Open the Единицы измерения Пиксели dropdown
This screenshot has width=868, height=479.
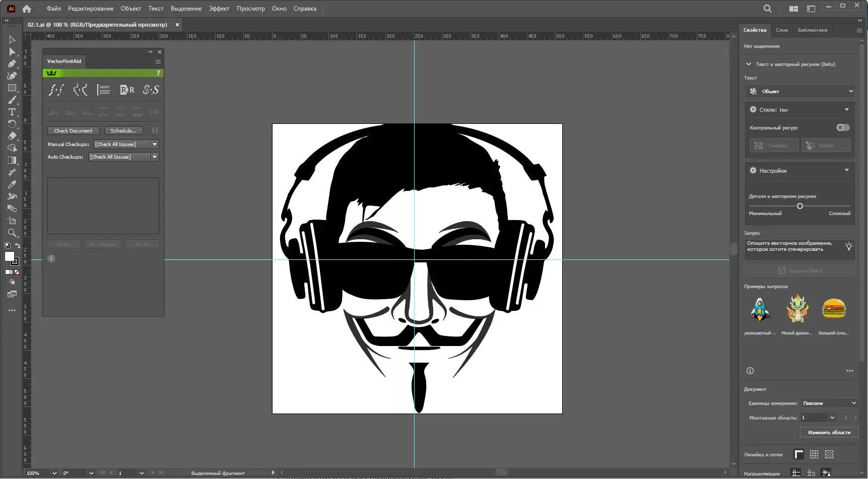tap(829, 403)
